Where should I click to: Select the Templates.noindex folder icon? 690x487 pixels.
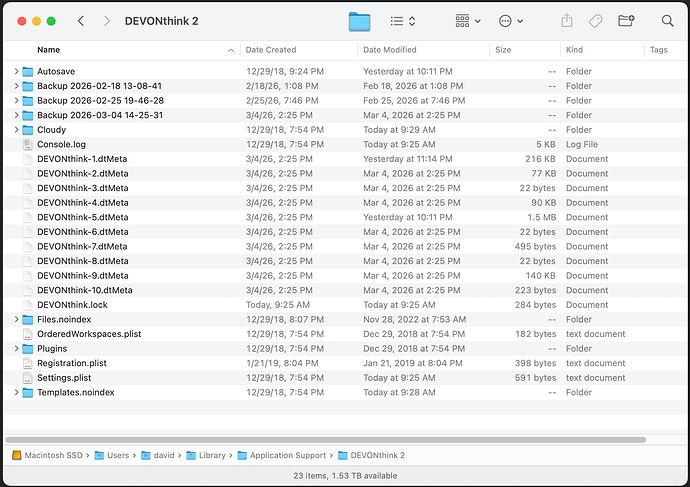point(28,392)
